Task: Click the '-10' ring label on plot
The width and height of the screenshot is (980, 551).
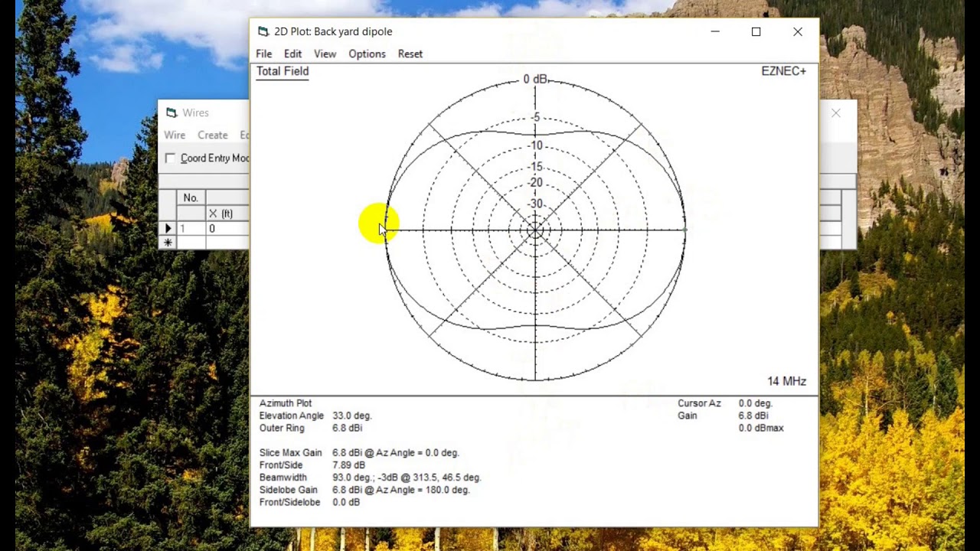Action: coord(535,145)
